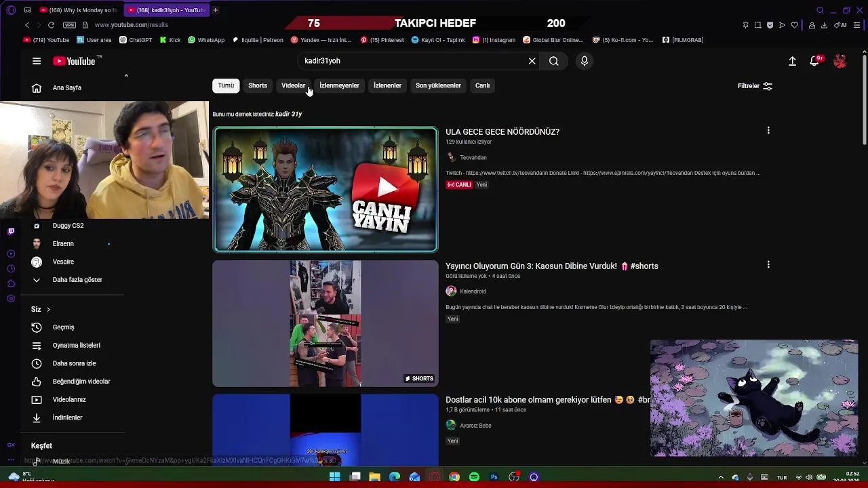The width and height of the screenshot is (868, 488).
Task: Open Kalendroid channel link
Action: (473, 291)
